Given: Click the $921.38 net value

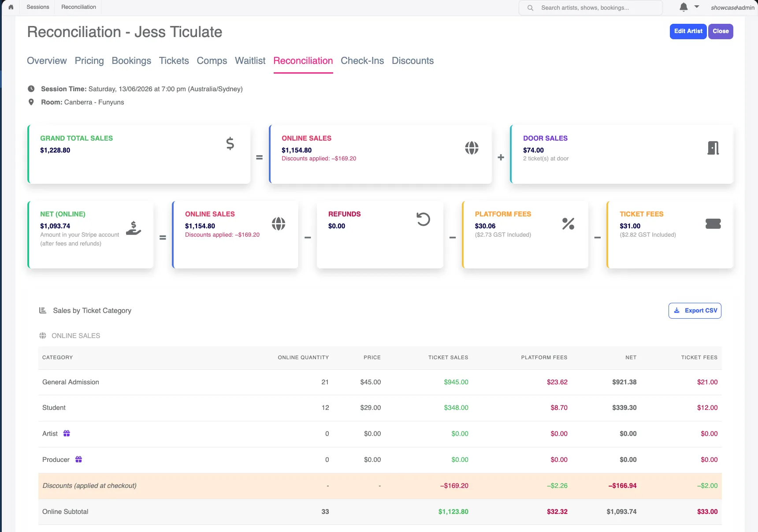Looking at the screenshot, I should (624, 382).
